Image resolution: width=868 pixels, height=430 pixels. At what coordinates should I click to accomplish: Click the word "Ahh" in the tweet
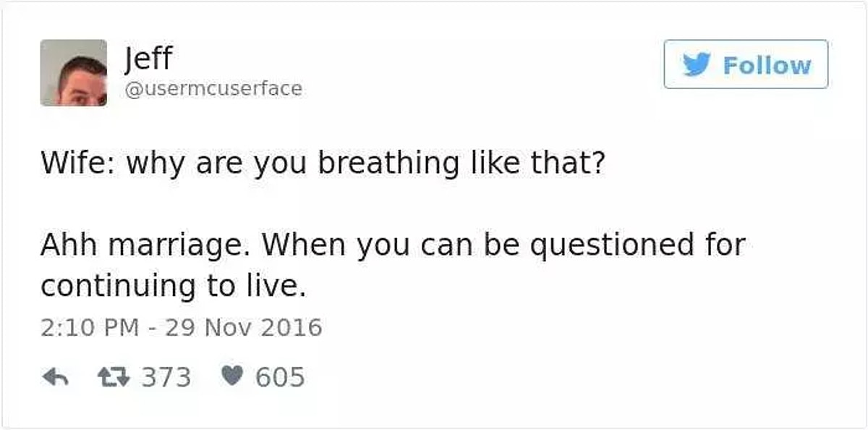tap(69, 246)
